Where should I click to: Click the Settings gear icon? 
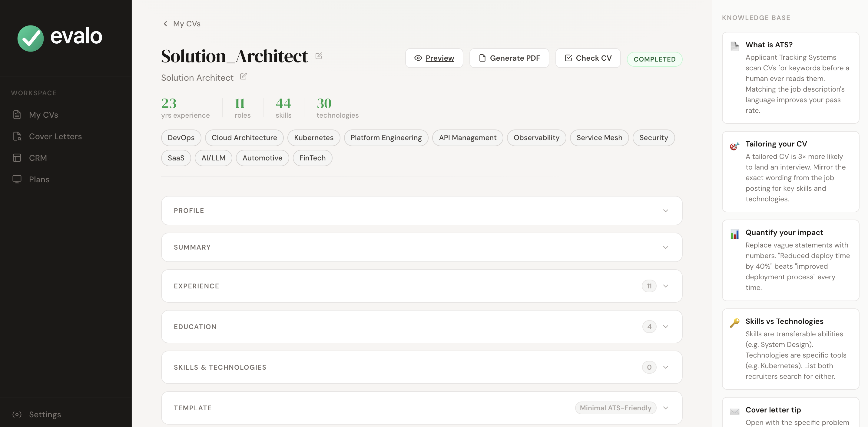pos(17,414)
